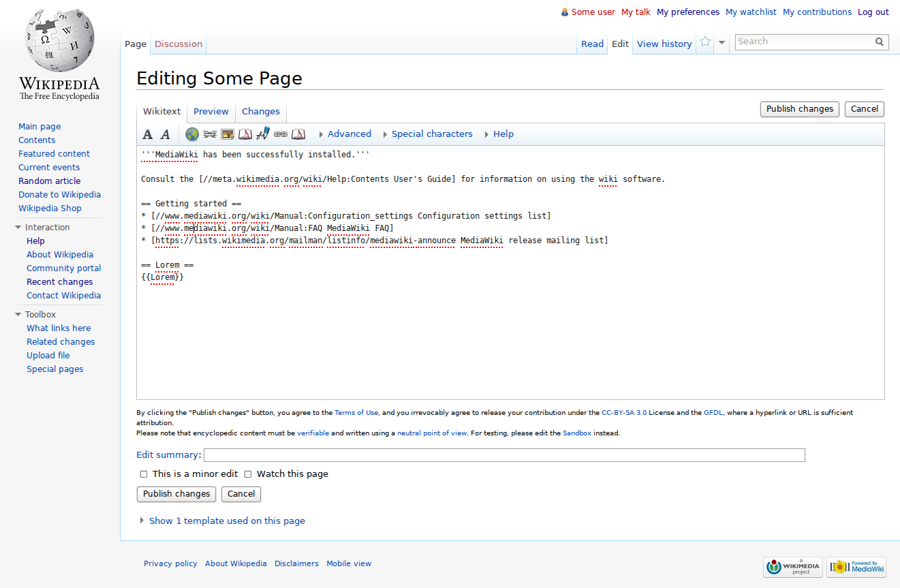
Task: Open the Discussion tab
Action: pos(179,44)
